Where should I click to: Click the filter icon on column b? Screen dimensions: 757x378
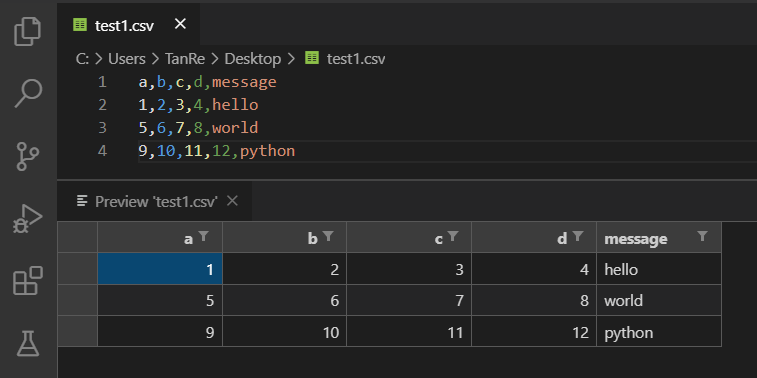pyautogui.click(x=328, y=236)
